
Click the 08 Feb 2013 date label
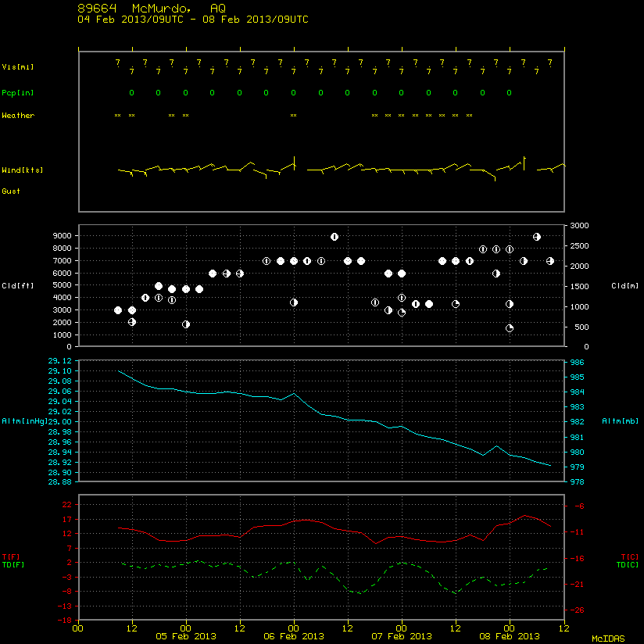[x=510, y=636]
